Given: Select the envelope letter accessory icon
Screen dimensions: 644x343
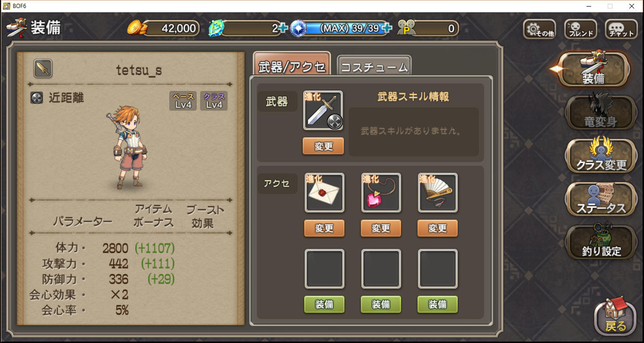Looking at the screenshot, I should pyautogui.click(x=324, y=193).
